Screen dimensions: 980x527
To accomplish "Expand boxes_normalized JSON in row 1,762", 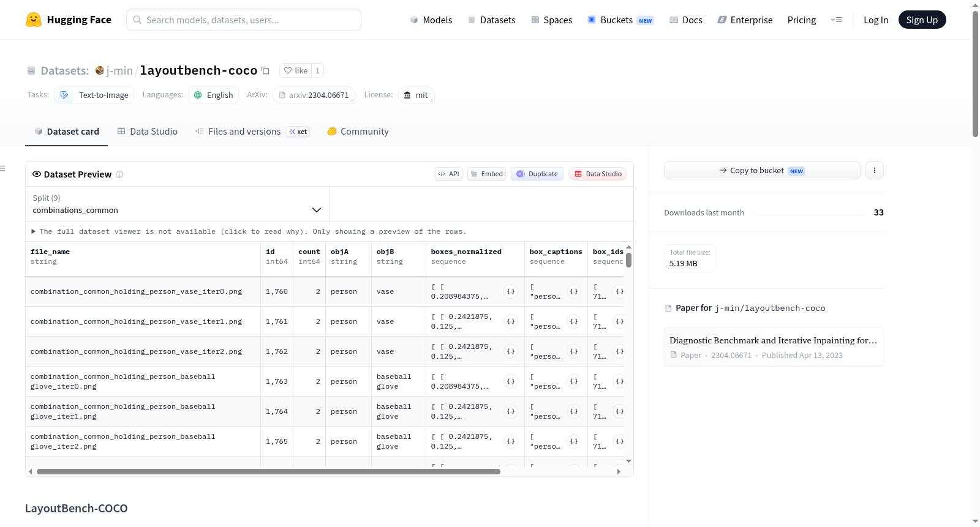I will point(511,351).
